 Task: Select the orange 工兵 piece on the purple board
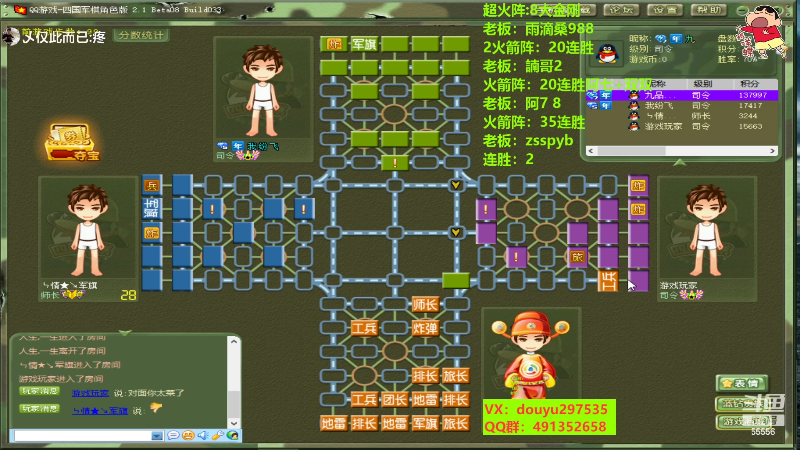point(608,281)
